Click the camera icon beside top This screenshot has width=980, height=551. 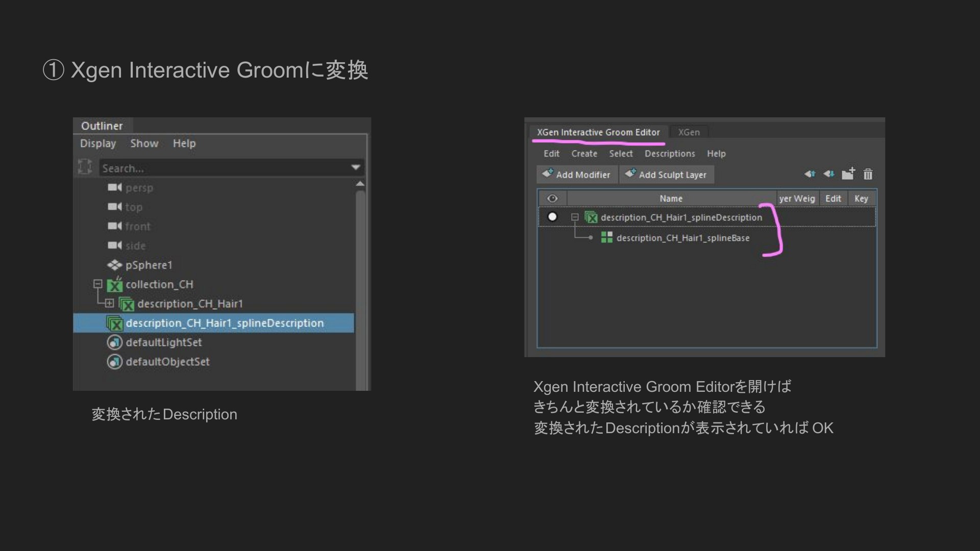(x=114, y=207)
